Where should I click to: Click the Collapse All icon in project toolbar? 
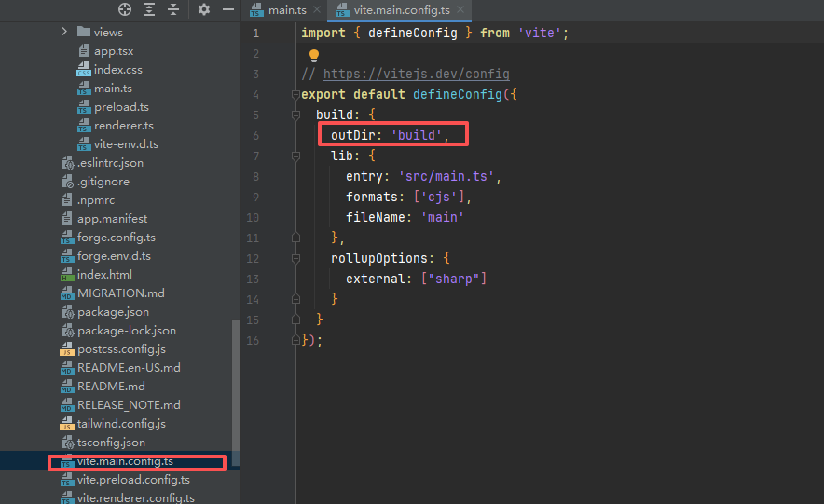(x=173, y=9)
